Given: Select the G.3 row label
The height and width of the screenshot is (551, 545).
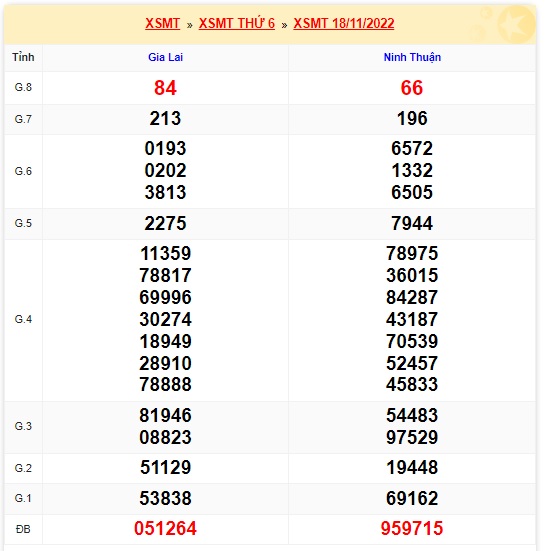Looking at the screenshot, I should [23, 426].
